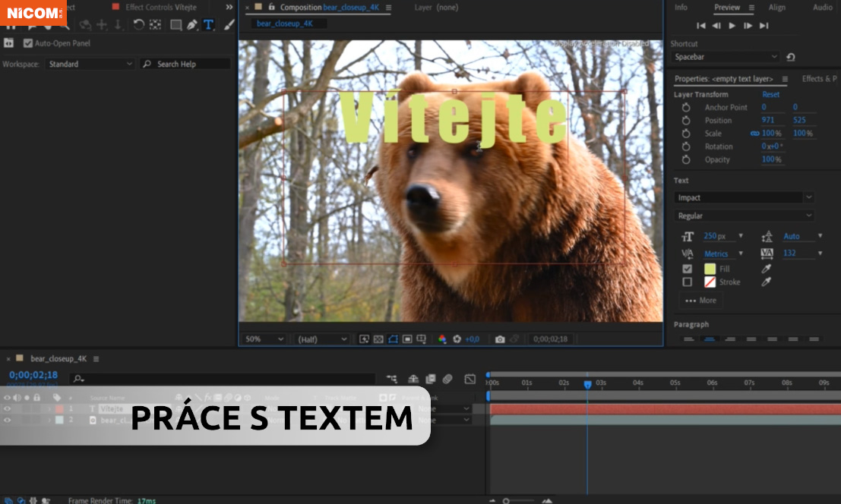The width and height of the screenshot is (841, 504).
Task: Open the Stroke color swatch
Action: (x=710, y=282)
